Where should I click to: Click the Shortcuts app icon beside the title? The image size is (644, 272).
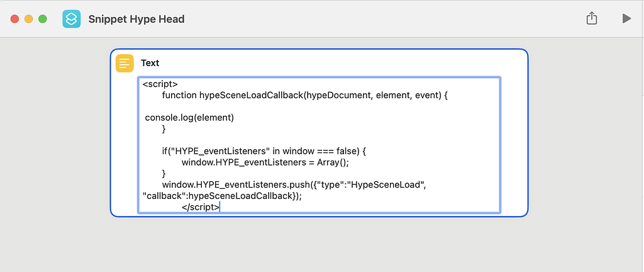(x=72, y=19)
